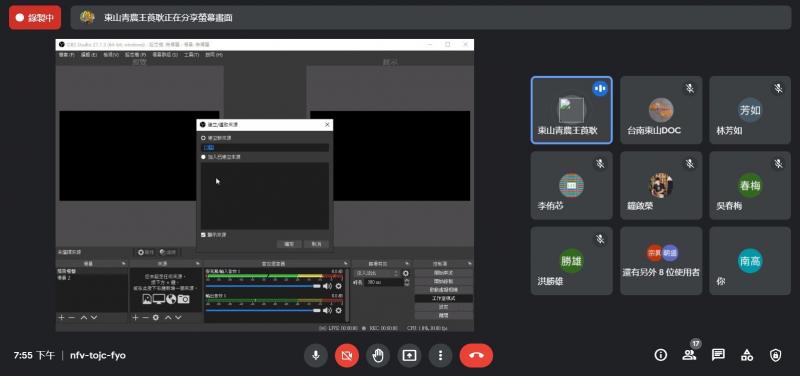Adjust second mixer channel volume slider

263,310
